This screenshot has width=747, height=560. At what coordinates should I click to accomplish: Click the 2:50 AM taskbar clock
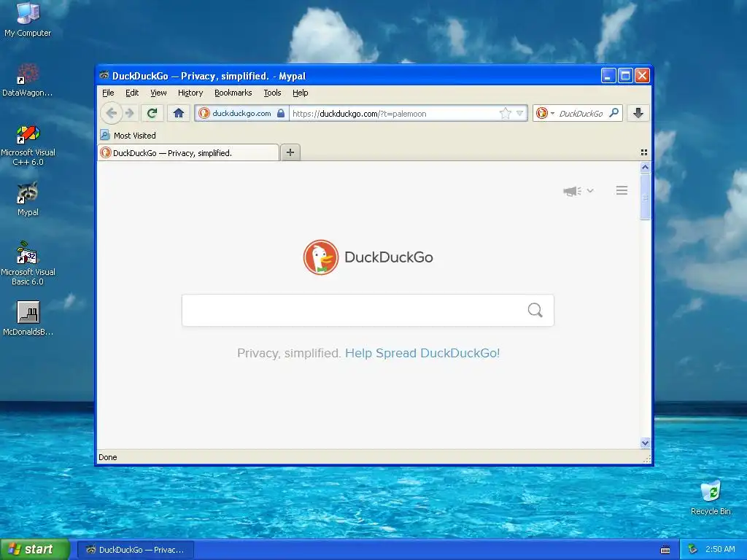point(720,549)
